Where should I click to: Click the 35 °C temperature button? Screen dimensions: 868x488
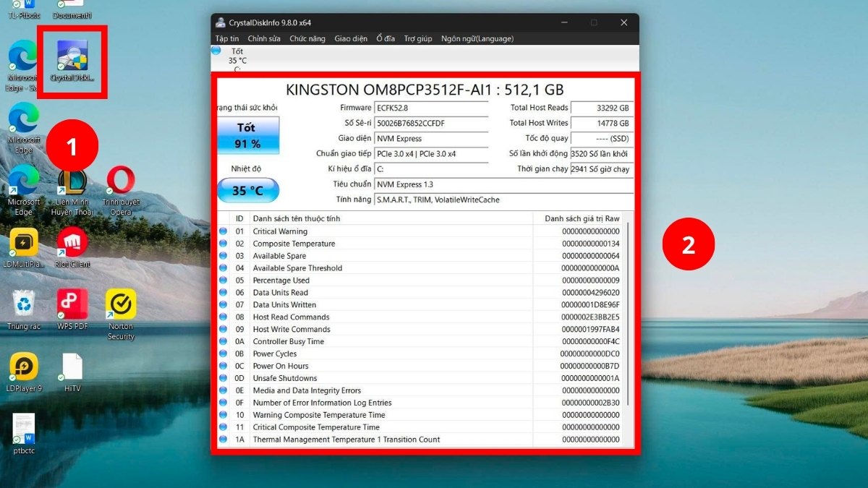tap(248, 191)
